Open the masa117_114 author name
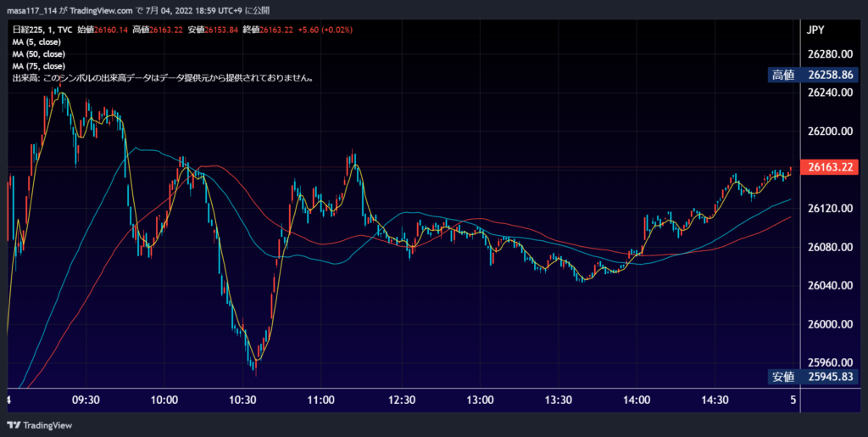The height and width of the screenshot is (437, 868). 31,10
